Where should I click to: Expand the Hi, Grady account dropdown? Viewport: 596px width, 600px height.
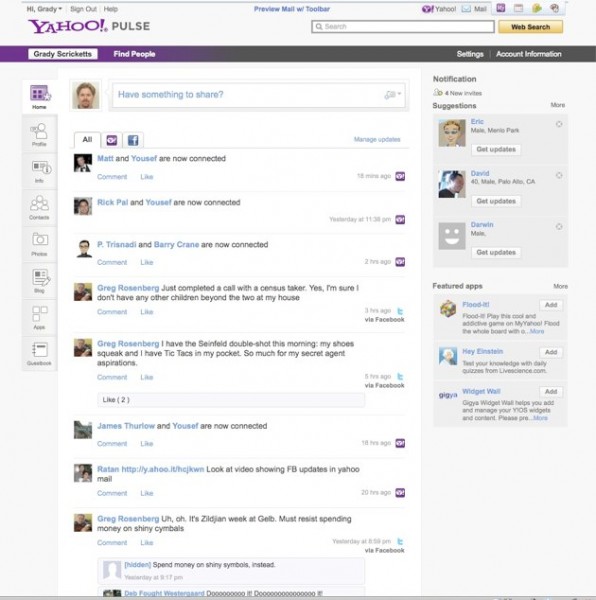(x=44, y=9)
